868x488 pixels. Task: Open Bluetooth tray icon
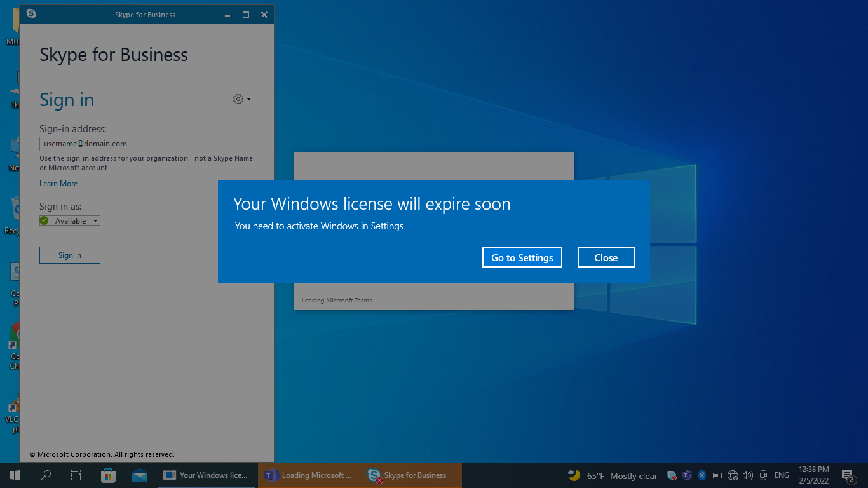[702, 475]
